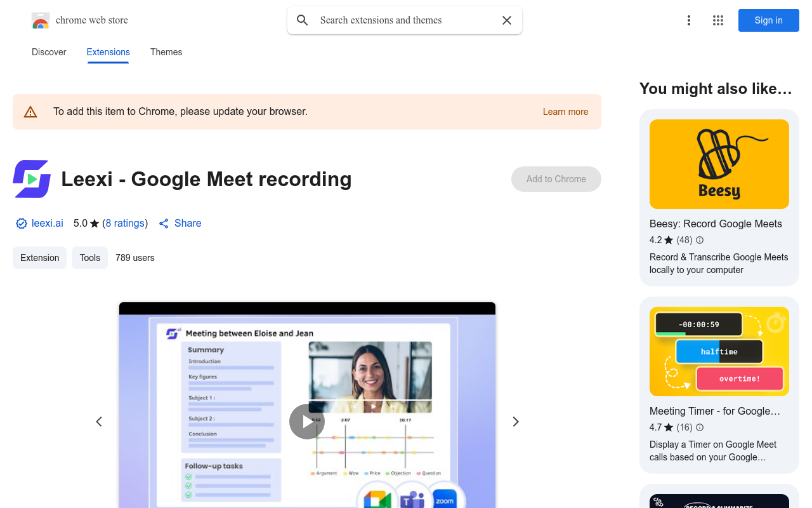
Task: Click the Beesy description text
Action: click(x=719, y=264)
